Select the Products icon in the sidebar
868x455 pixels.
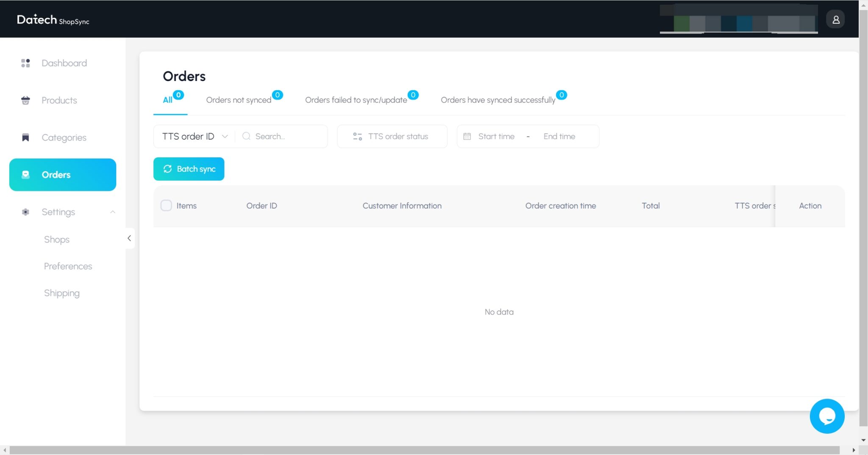click(x=26, y=100)
